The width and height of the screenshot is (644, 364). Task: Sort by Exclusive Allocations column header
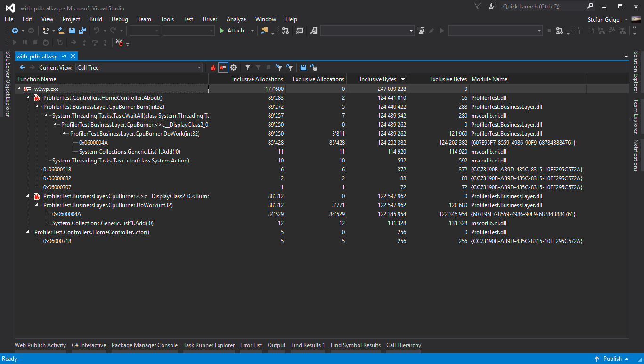pos(316,79)
